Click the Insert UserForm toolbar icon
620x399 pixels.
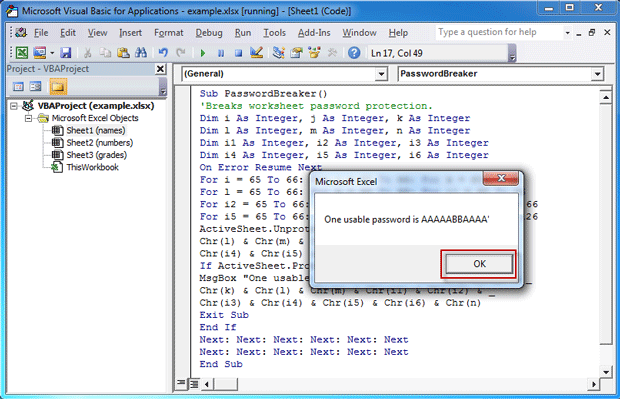pos(40,53)
